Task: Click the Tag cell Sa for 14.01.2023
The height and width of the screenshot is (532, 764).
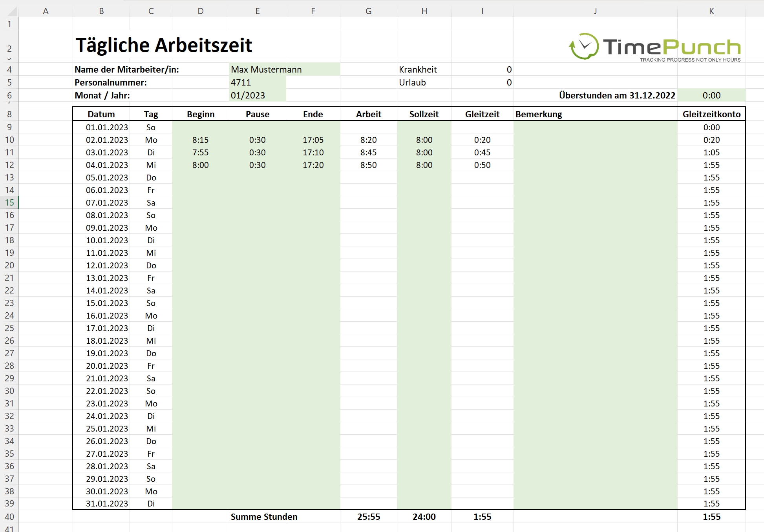Action: (x=151, y=290)
